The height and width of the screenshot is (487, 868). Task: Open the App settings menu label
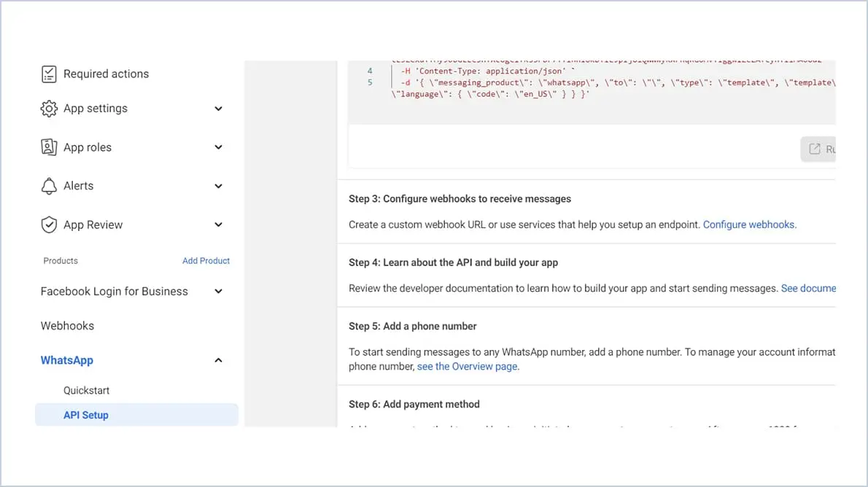coord(96,109)
